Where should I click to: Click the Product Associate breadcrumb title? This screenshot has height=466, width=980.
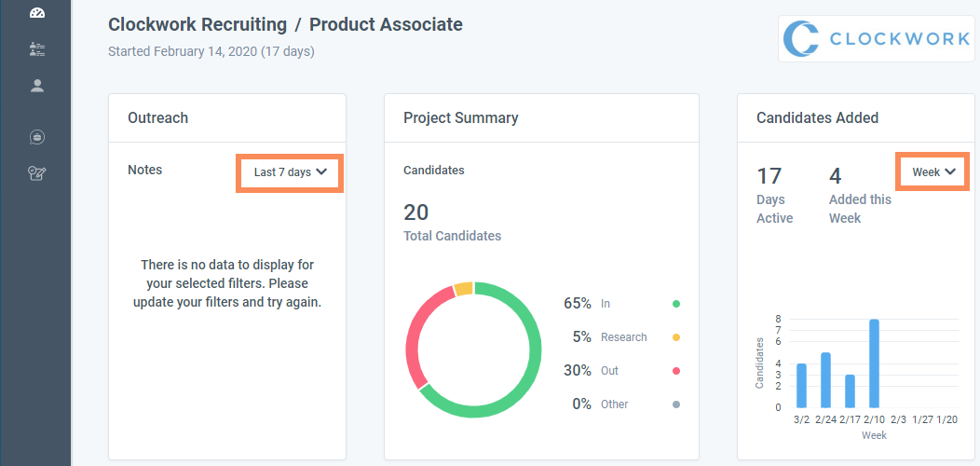(386, 24)
